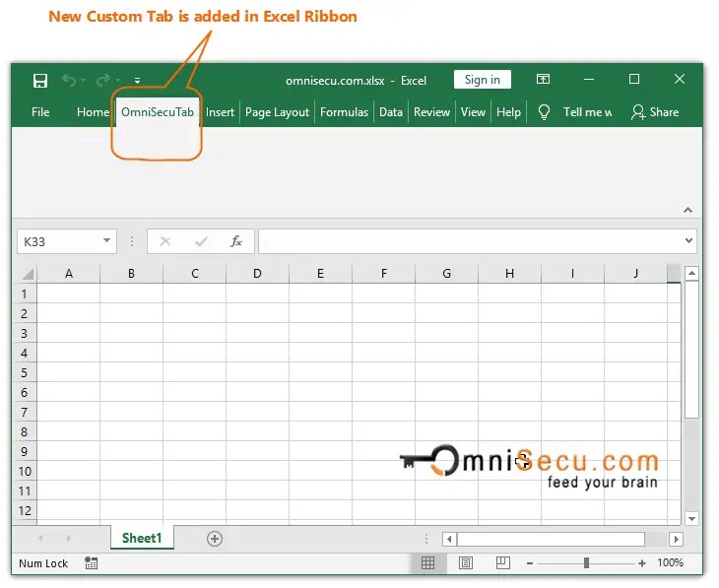
Task: Open the Review tab
Action: pos(431,112)
